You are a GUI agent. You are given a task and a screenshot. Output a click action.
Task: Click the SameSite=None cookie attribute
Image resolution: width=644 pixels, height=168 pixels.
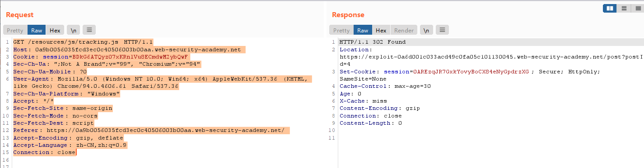361,79
